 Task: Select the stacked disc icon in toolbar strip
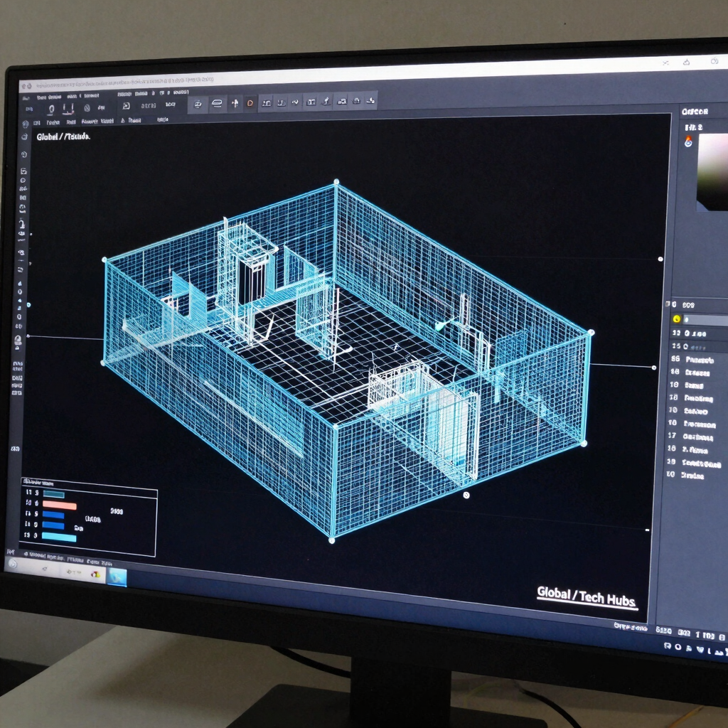(217, 104)
